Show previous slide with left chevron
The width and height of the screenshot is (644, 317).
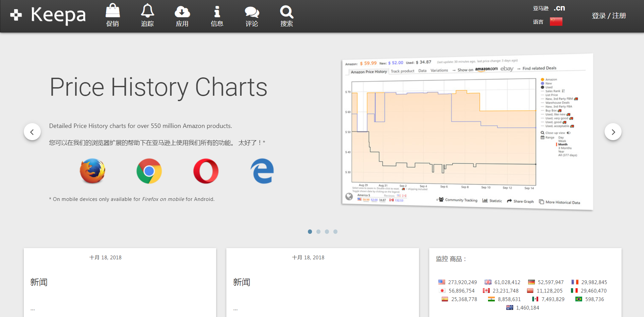tap(32, 132)
